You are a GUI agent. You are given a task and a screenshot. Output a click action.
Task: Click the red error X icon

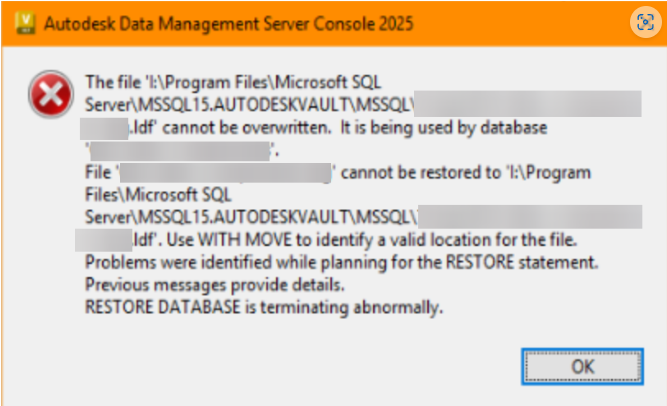click(x=45, y=96)
